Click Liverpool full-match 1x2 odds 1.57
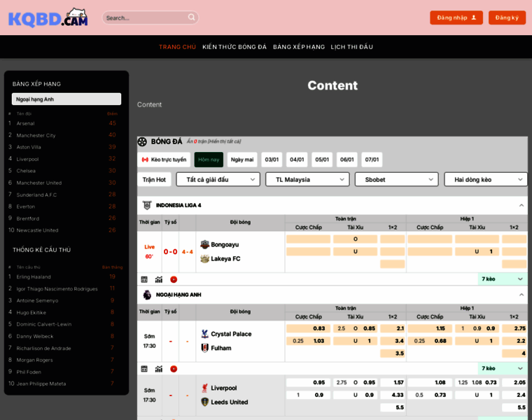 (x=393, y=382)
